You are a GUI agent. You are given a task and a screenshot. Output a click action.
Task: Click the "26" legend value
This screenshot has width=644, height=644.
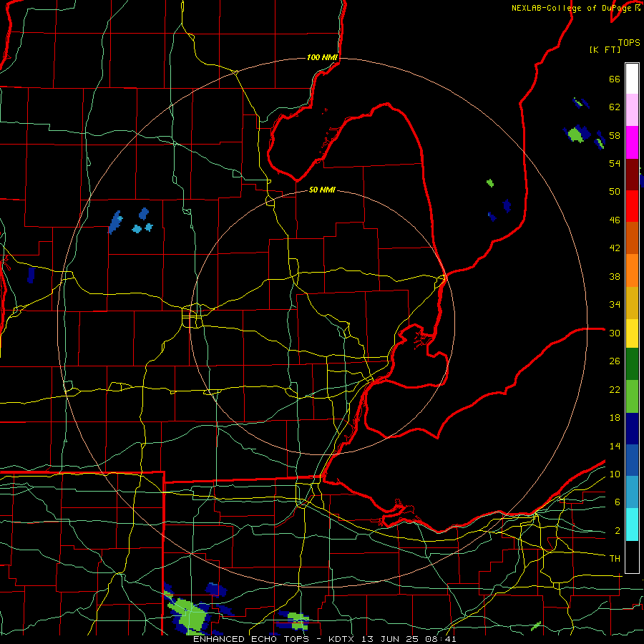tap(615, 361)
